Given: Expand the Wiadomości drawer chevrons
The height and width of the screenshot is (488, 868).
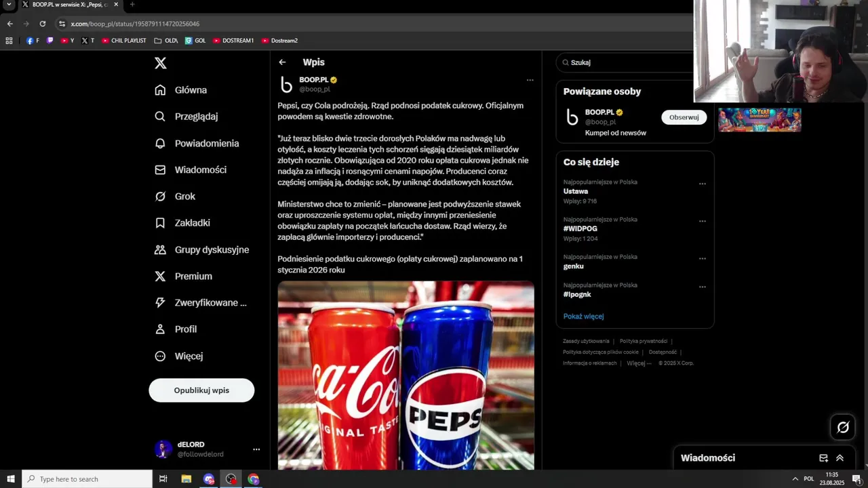Looking at the screenshot, I should [840, 458].
